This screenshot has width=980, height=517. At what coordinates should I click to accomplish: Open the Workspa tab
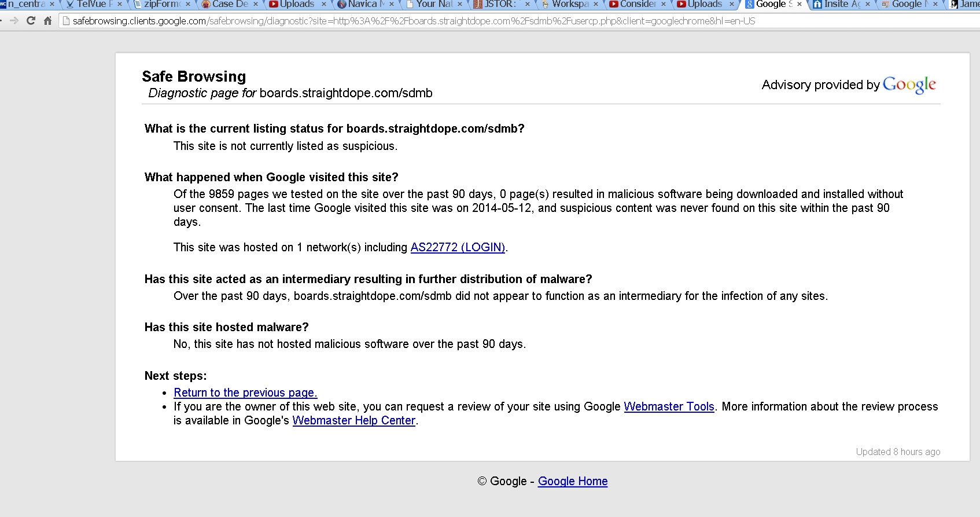click(x=567, y=4)
